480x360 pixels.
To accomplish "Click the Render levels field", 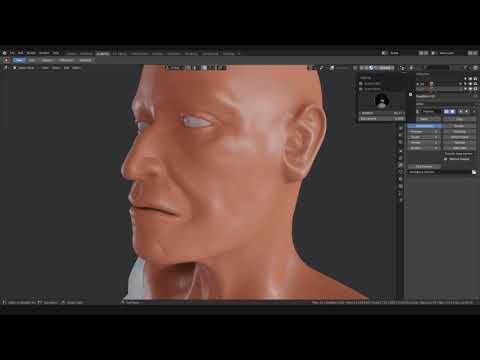I will coord(424,143).
